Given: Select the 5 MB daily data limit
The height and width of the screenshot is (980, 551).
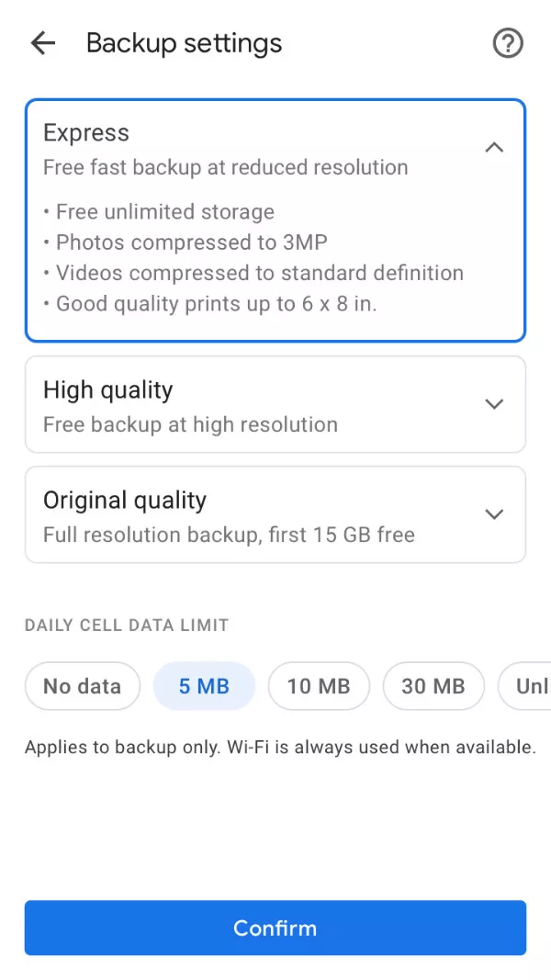Looking at the screenshot, I should pyautogui.click(x=204, y=686).
